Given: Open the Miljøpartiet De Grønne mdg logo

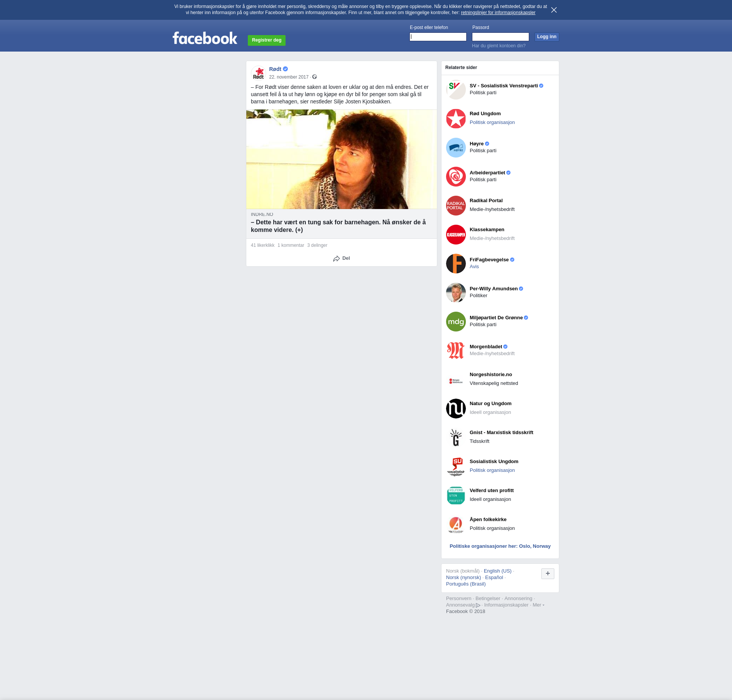Looking at the screenshot, I should (456, 322).
